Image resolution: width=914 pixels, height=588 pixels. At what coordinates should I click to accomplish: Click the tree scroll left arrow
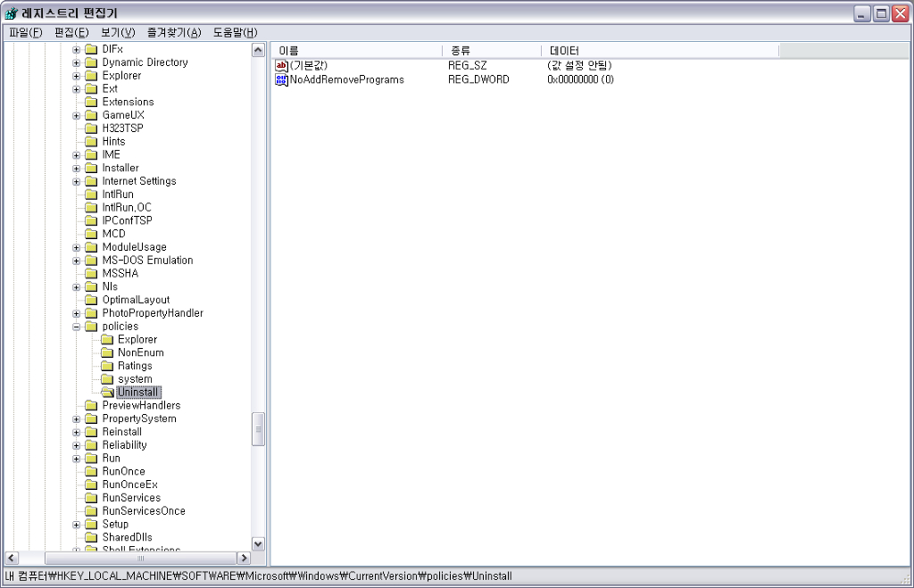[11, 558]
